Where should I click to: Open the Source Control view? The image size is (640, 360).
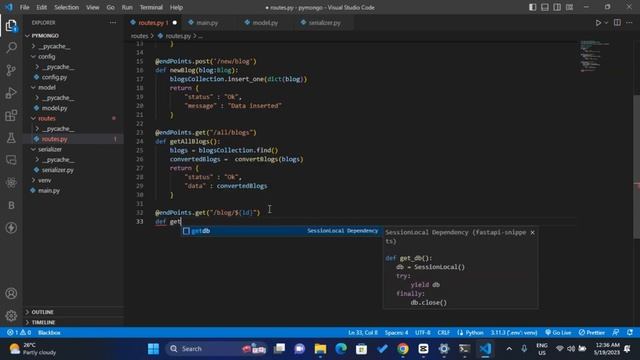click(x=11, y=70)
